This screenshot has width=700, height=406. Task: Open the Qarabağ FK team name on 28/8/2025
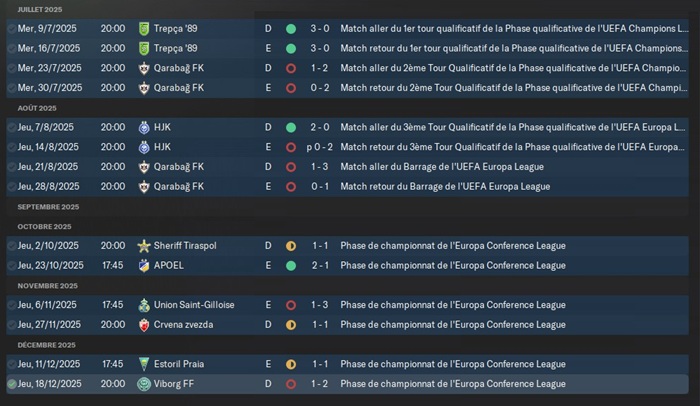179,186
